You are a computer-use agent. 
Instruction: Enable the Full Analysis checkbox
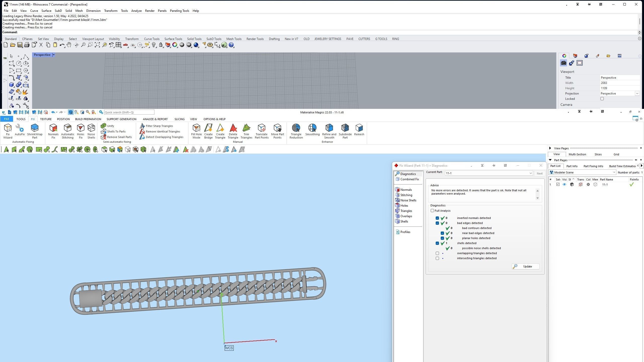(432, 211)
